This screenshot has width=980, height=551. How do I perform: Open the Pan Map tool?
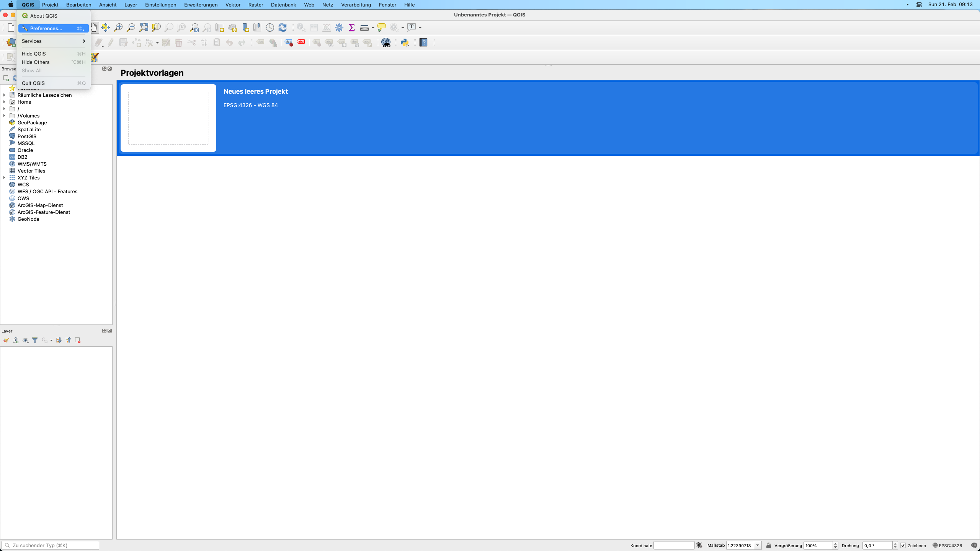(x=94, y=27)
